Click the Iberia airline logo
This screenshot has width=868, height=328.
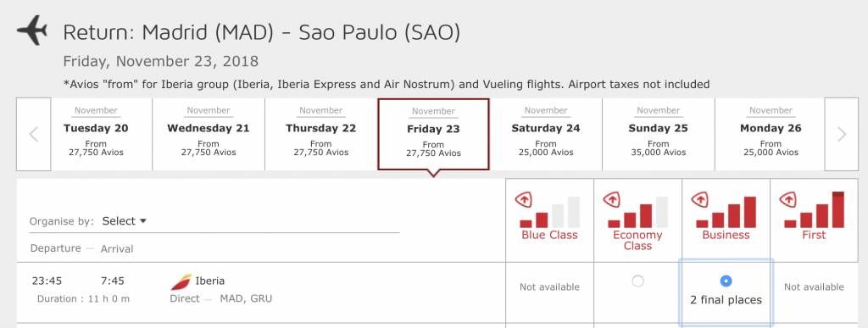tap(181, 282)
